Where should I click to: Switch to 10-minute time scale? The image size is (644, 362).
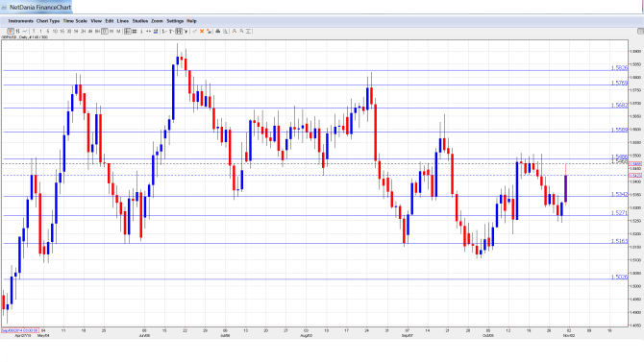(55, 31)
